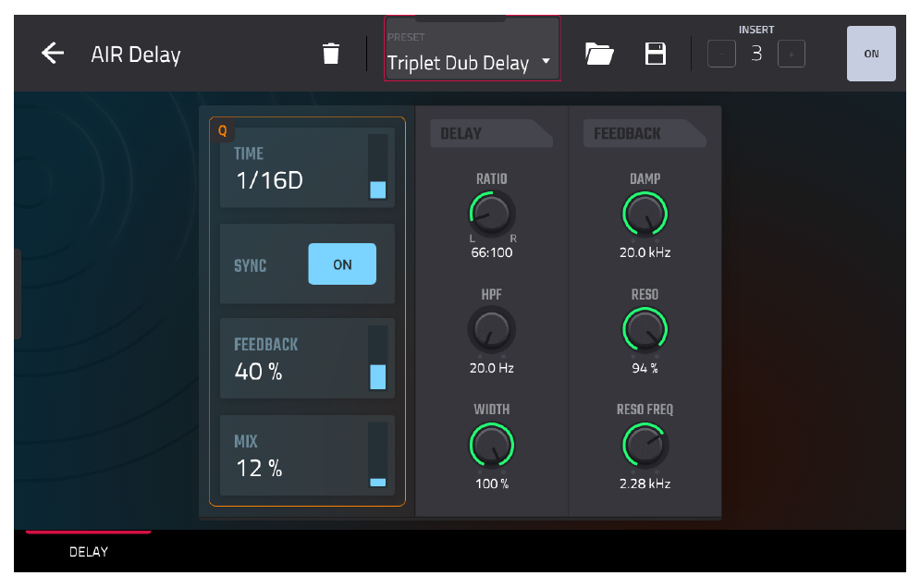921x588 pixels.
Task: Delete AIR Delay with the trash icon
Action: click(331, 54)
